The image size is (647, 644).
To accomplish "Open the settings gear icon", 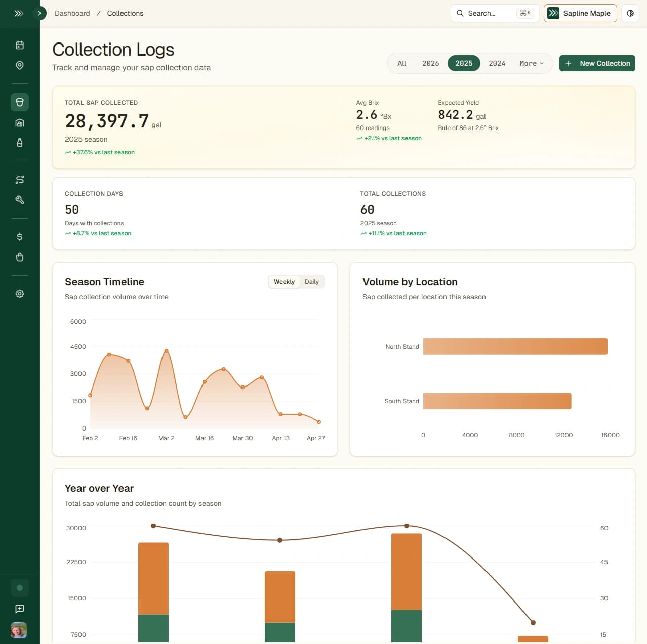I will pos(19,294).
